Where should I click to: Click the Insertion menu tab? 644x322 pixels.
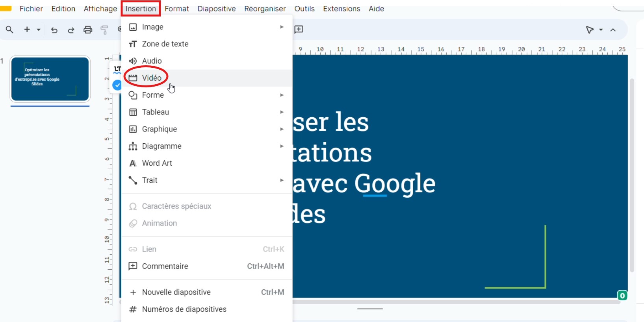point(141,9)
